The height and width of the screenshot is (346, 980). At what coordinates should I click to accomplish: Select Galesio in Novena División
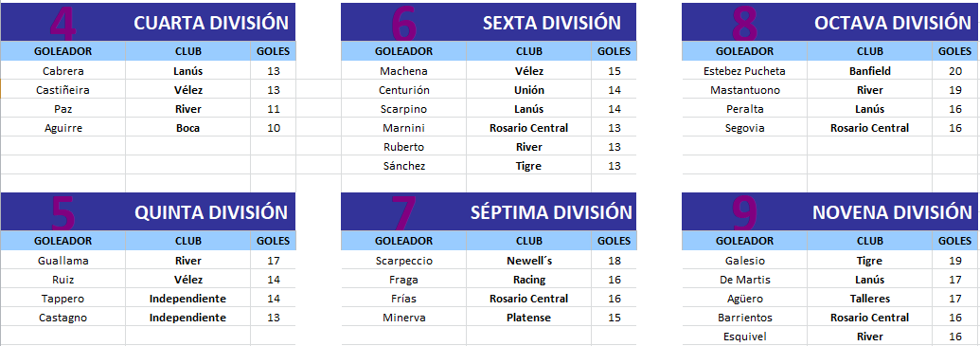(744, 261)
